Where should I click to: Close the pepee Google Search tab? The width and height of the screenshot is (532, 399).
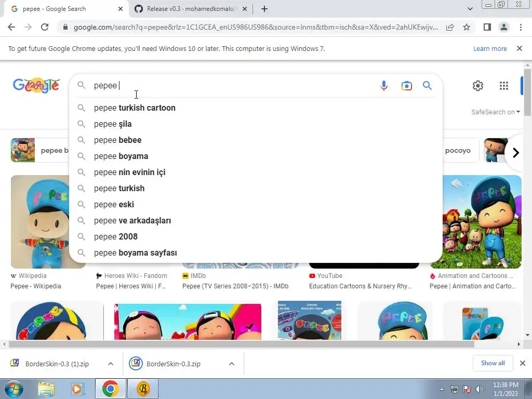(x=121, y=9)
